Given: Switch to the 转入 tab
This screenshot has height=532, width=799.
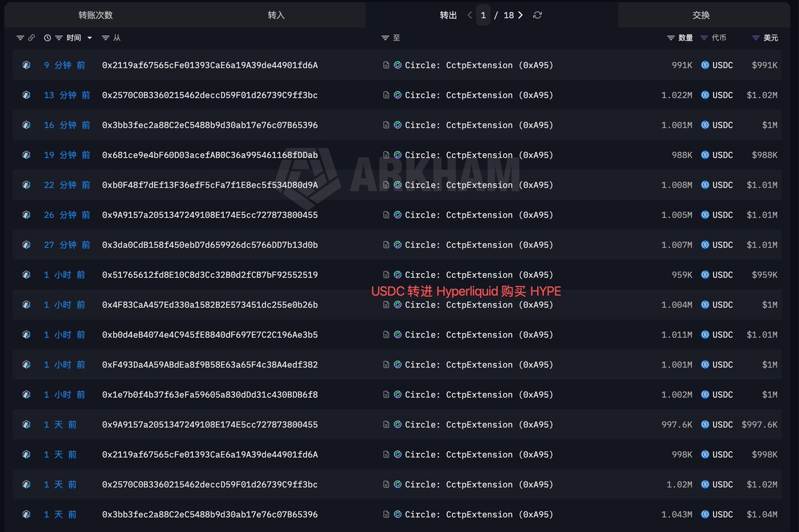Looking at the screenshot, I should click(x=276, y=15).
